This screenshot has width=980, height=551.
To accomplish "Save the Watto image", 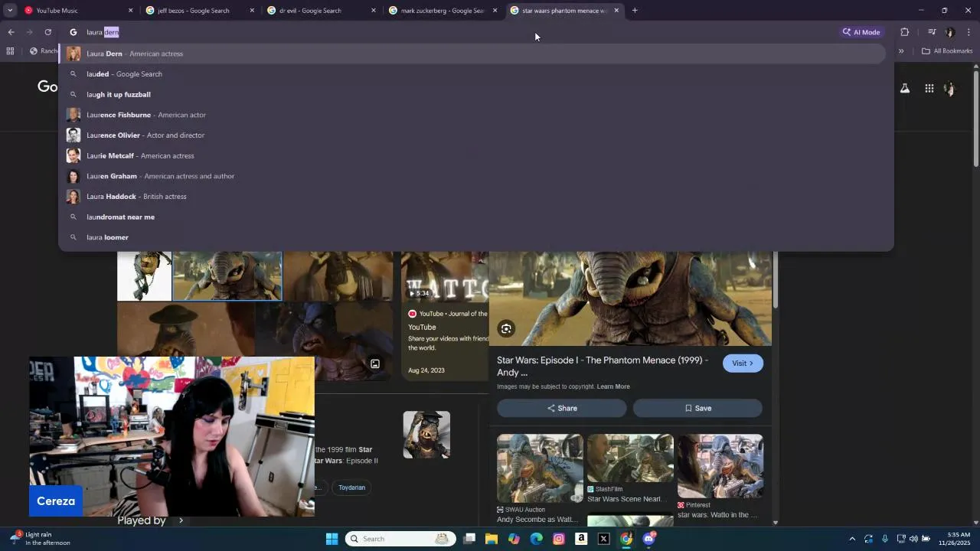I will click(697, 408).
